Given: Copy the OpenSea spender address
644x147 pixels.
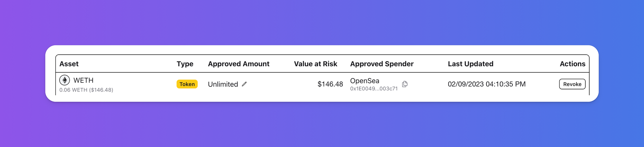Looking at the screenshot, I should (x=405, y=84).
